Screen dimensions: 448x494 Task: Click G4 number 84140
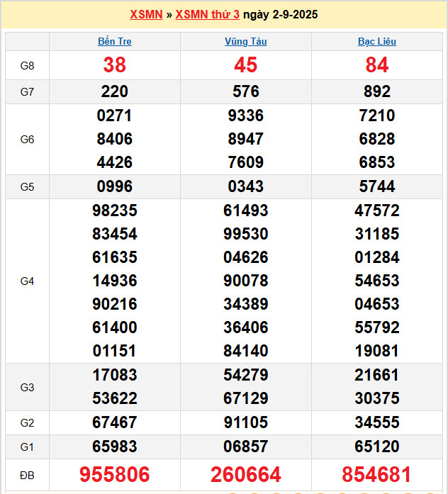pyautogui.click(x=246, y=351)
